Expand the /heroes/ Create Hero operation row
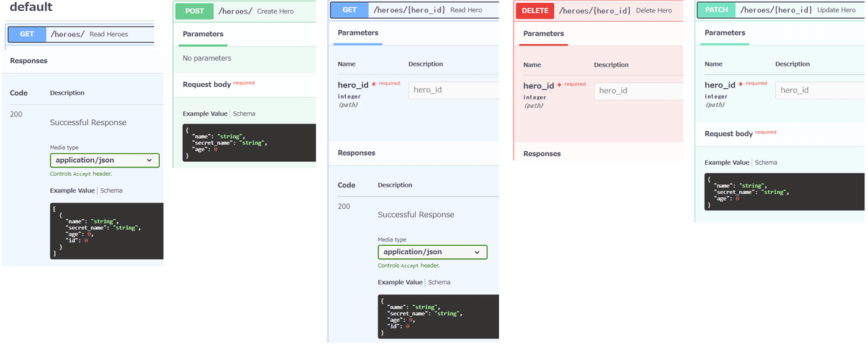The image size is (868, 345). coord(244,11)
